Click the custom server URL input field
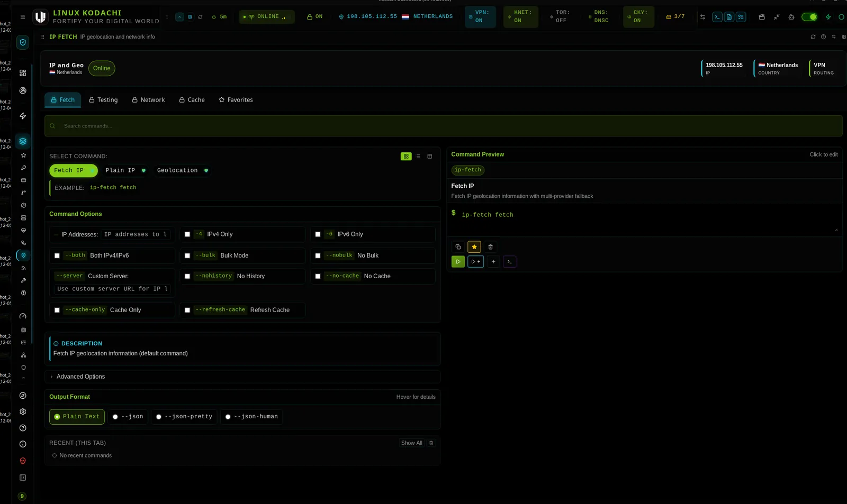The width and height of the screenshot is (847, 504). pyautogui.click(x=112, y=289)
